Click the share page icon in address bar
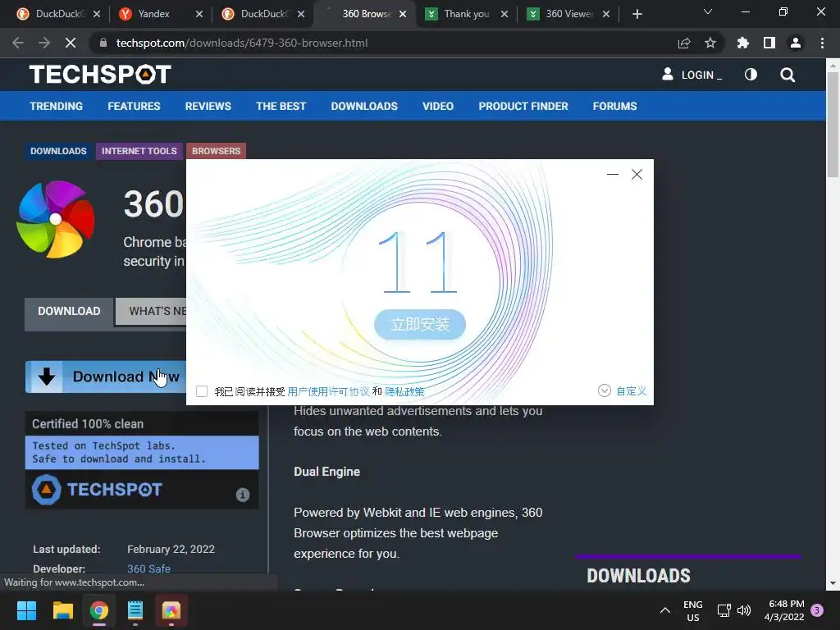Screen dimensions: 840x630 pos(684,43)
